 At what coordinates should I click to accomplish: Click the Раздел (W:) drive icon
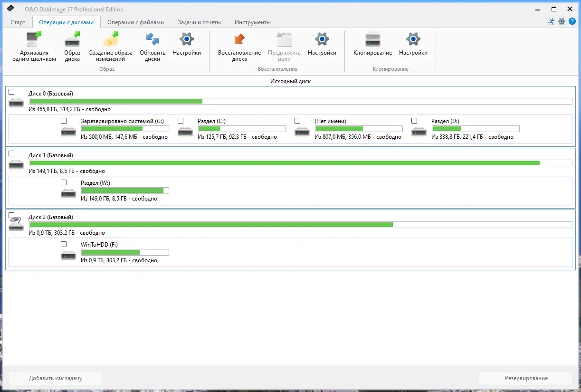click(x=68, y=193)
